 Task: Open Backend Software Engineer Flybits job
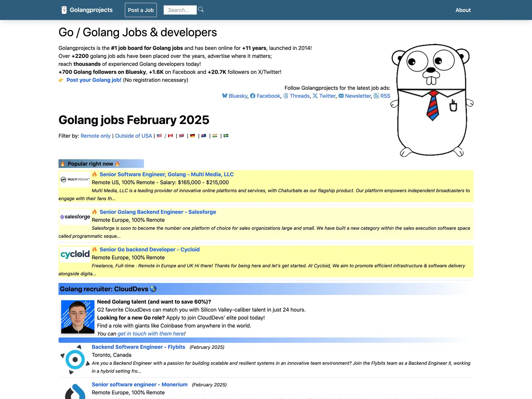(x=138, y=347)
